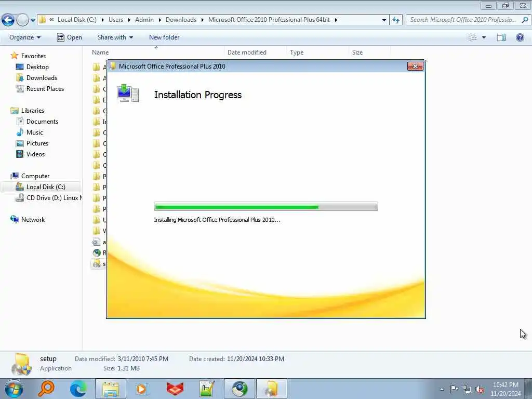The height and width of the screenshot is (399, 532).
Task: Click the Windows Start button
Action: pos(14,389)
